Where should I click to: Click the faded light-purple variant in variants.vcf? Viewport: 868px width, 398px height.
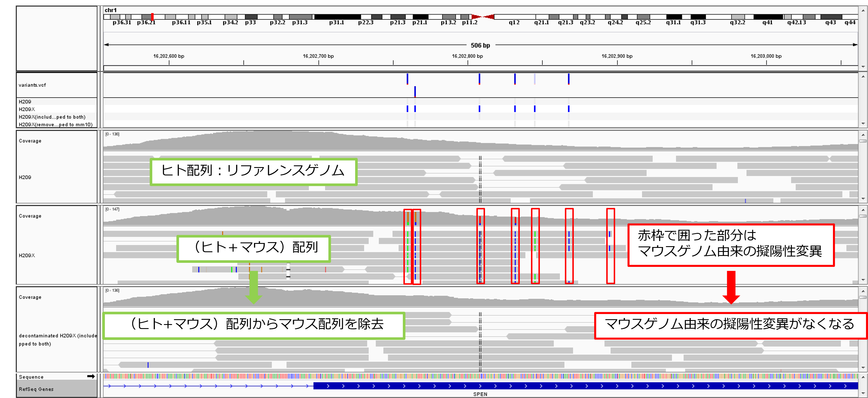point(535,79)
